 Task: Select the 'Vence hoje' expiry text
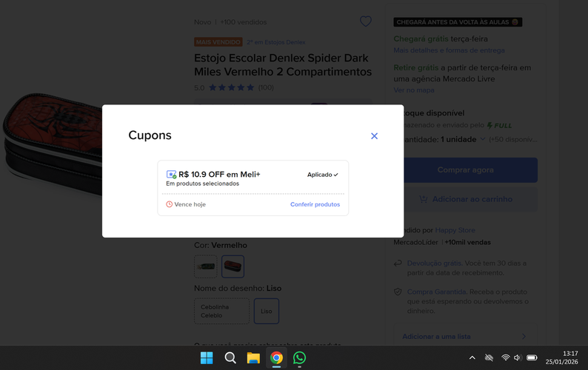[x=190, y=204]
